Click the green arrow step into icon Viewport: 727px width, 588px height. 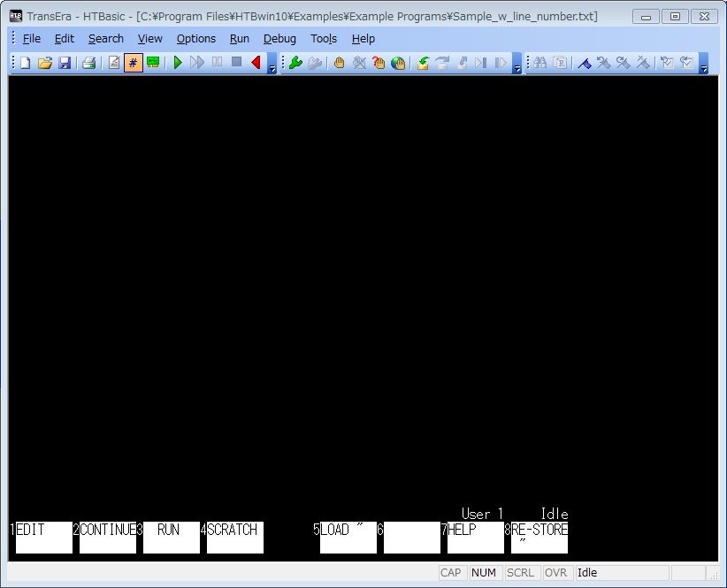point(423,63)
